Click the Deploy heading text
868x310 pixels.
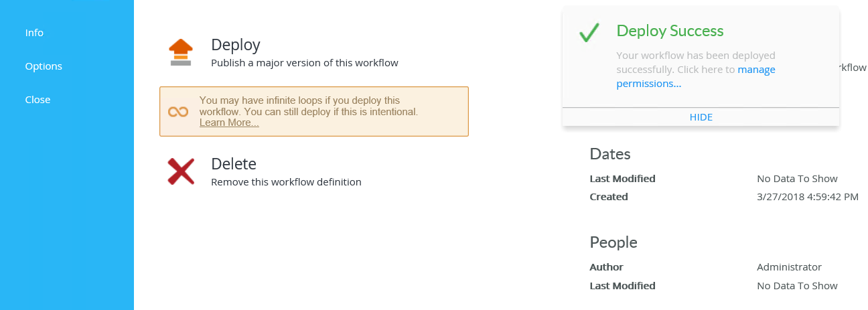tap(235, 45)
